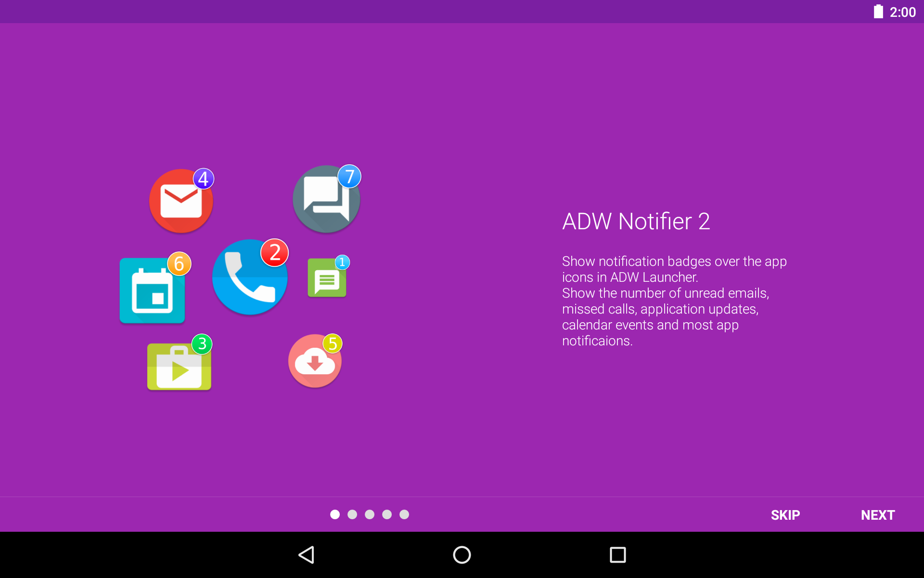Tap the grey chat messenger icon
Viewport: 924px width, 578px height.
pos(326,199)
